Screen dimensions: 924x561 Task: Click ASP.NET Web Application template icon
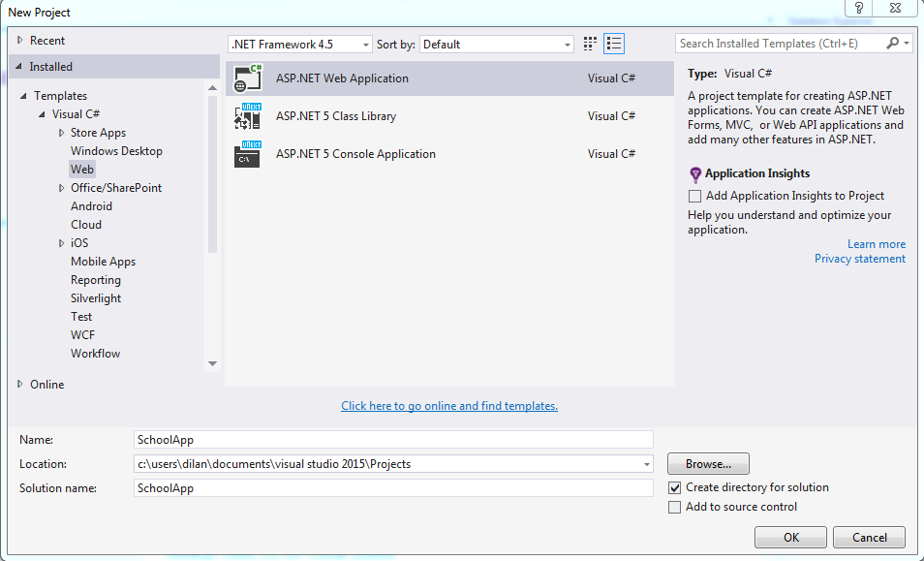248,78
